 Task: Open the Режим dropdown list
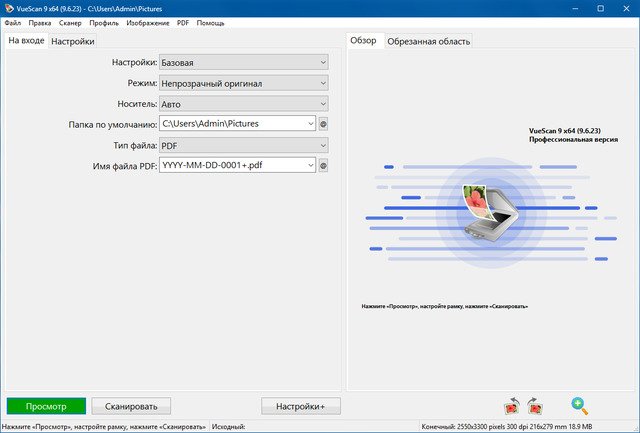pos(244,83)
